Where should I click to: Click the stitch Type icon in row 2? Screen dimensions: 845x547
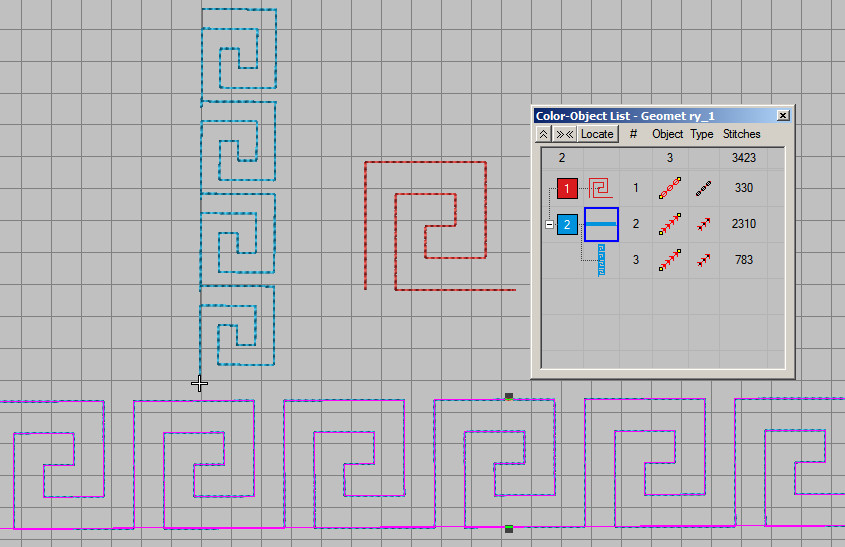[x=703, y=225]
